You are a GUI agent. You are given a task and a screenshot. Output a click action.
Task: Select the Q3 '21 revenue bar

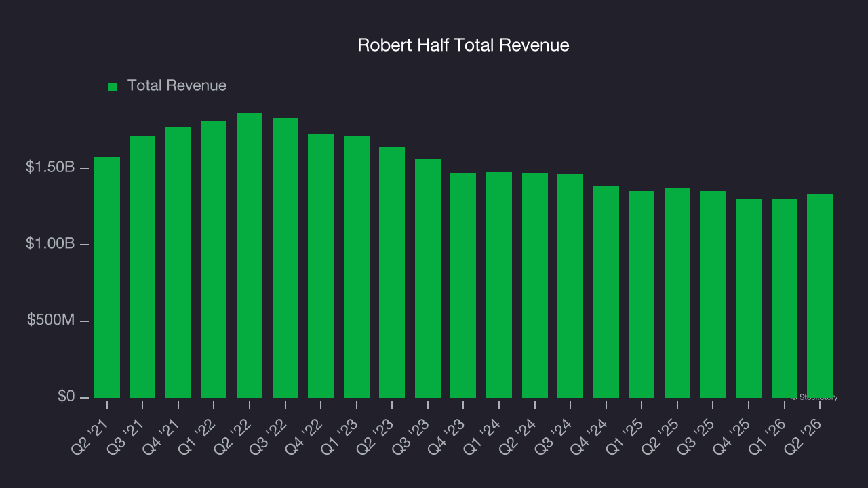pos(142,267)
